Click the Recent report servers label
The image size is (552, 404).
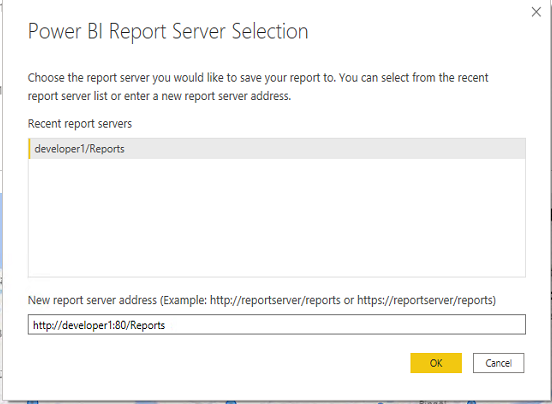tap(80, 124)
